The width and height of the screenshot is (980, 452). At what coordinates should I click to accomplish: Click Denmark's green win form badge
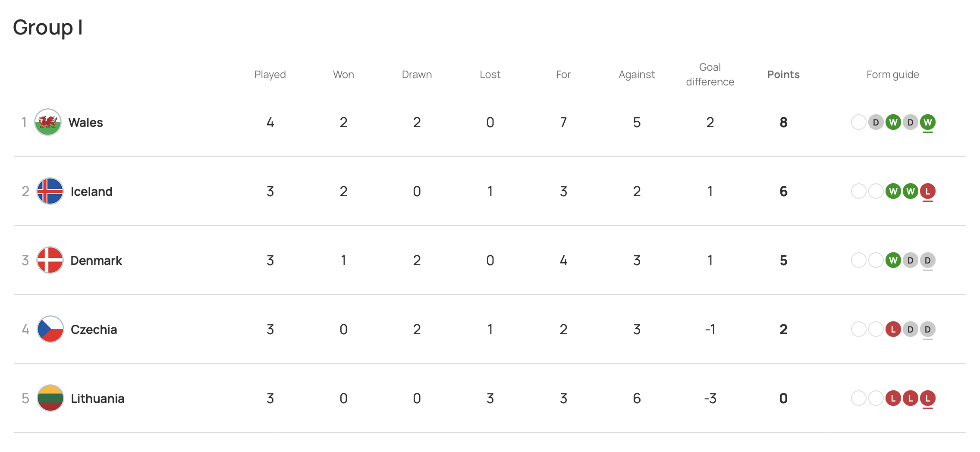coord(893,260)
